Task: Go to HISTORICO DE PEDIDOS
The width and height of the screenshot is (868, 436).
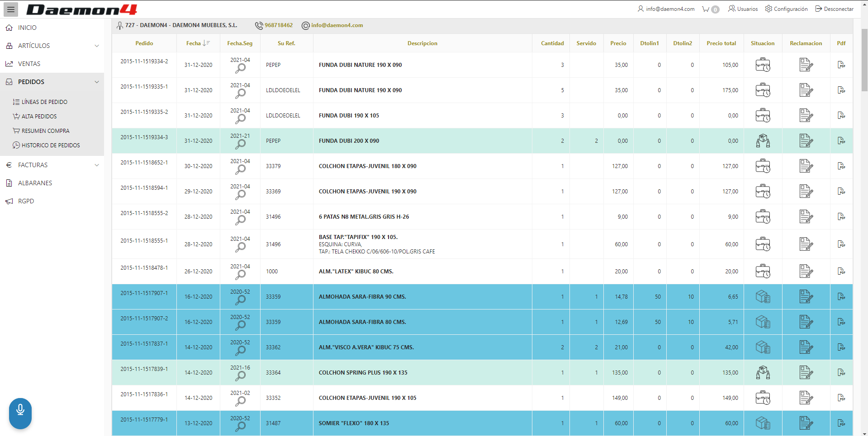Action: pos(50,145)
